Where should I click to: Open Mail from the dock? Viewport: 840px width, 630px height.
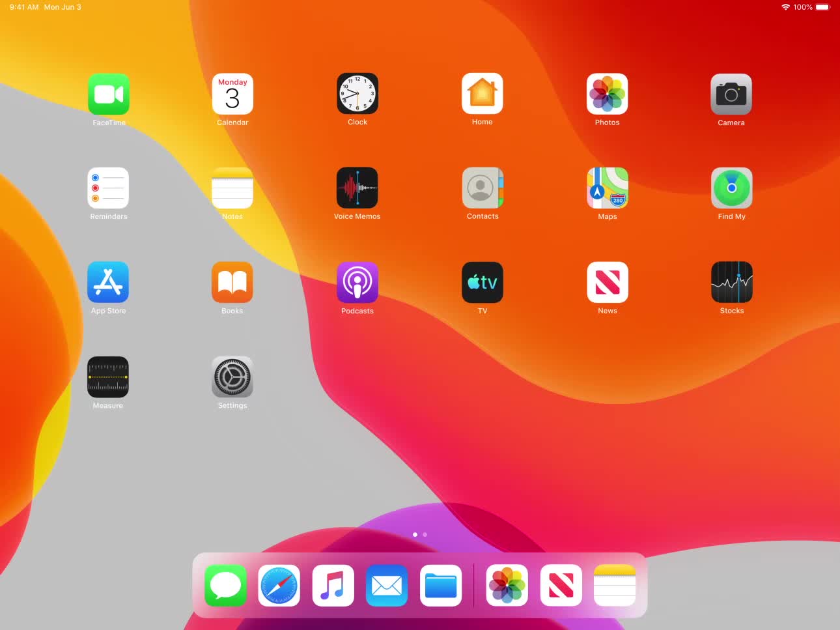pos(387,586)
